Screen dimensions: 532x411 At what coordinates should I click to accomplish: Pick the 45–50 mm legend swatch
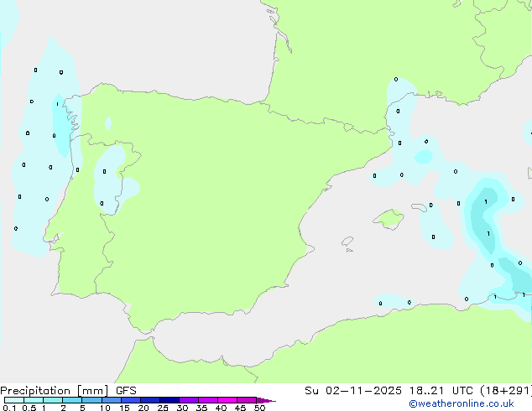pos(247,400)
